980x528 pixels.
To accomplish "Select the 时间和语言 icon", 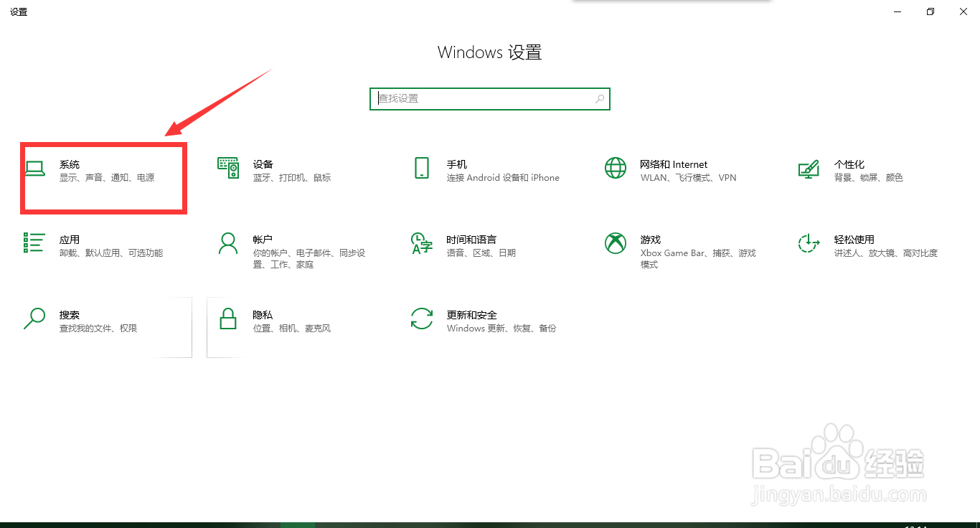I will 422,243.
